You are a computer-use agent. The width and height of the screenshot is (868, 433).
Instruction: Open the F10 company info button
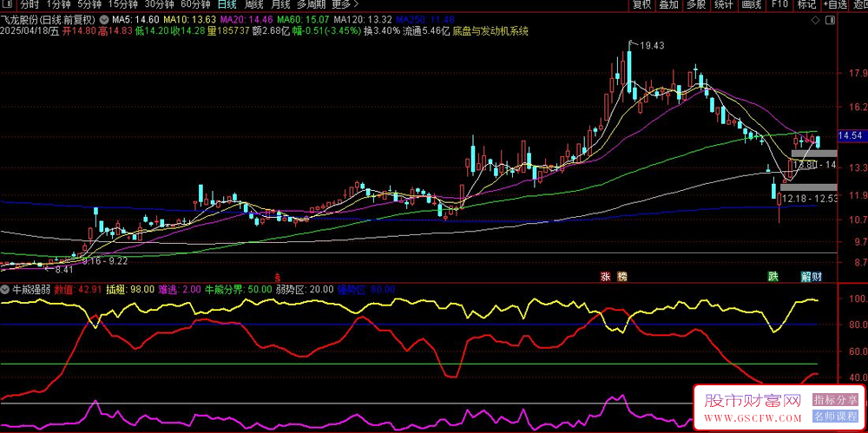coord(779,4)
